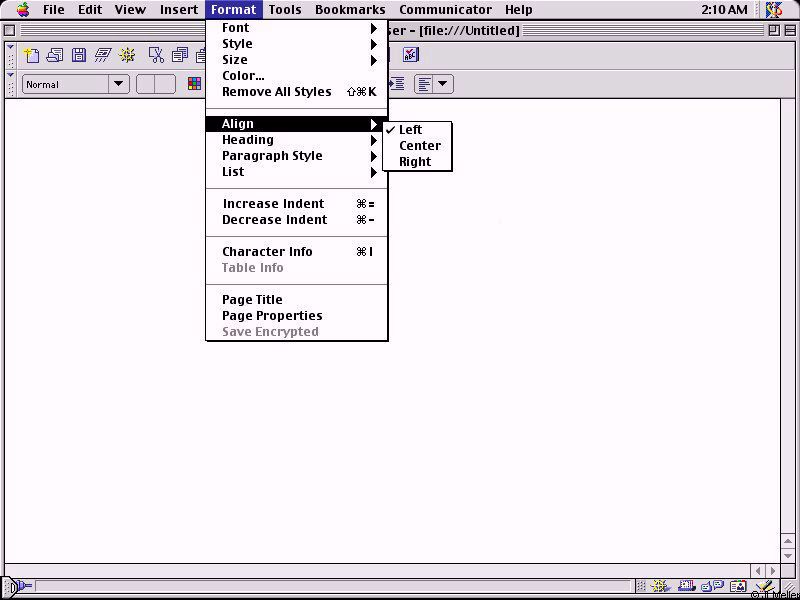Choose Right alignment from the Align submenu

(414, 162)
